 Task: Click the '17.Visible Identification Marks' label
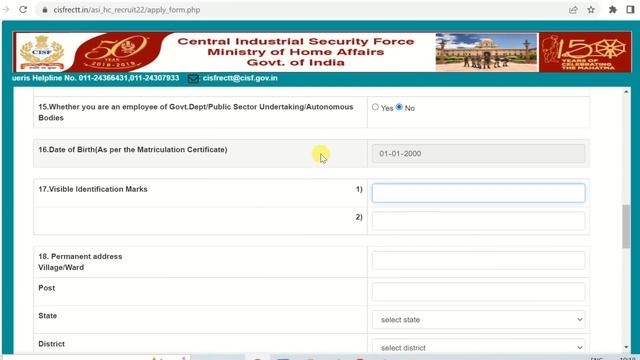coord(93,189)
